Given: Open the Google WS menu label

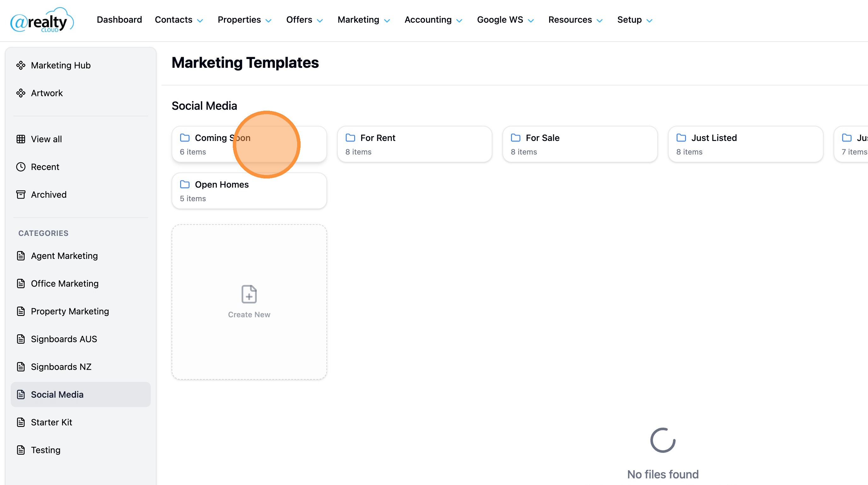Looking at the screenshot, I should [x=500, y=20].
